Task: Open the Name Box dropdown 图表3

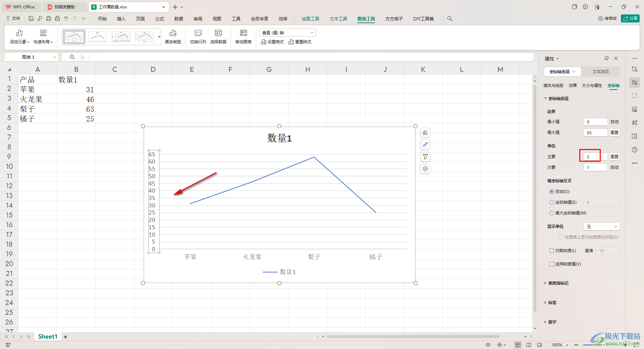Action: tap(55, 57)
